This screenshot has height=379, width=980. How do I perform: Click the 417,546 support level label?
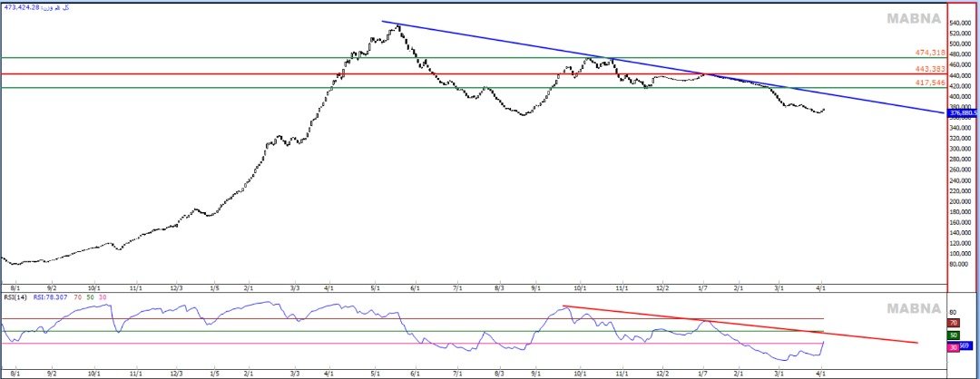click(x=930, y=83)
